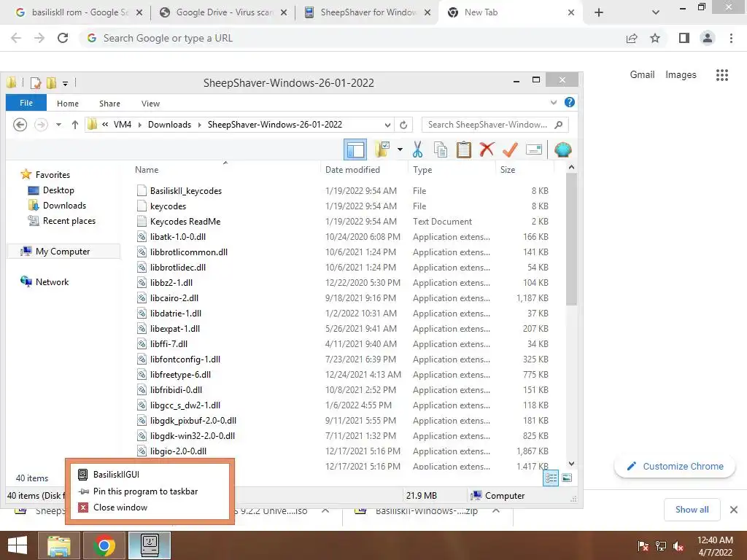Click the Chrome address bar
The height and width of the screenshot is (560, 747).
(x=352, y=38)
